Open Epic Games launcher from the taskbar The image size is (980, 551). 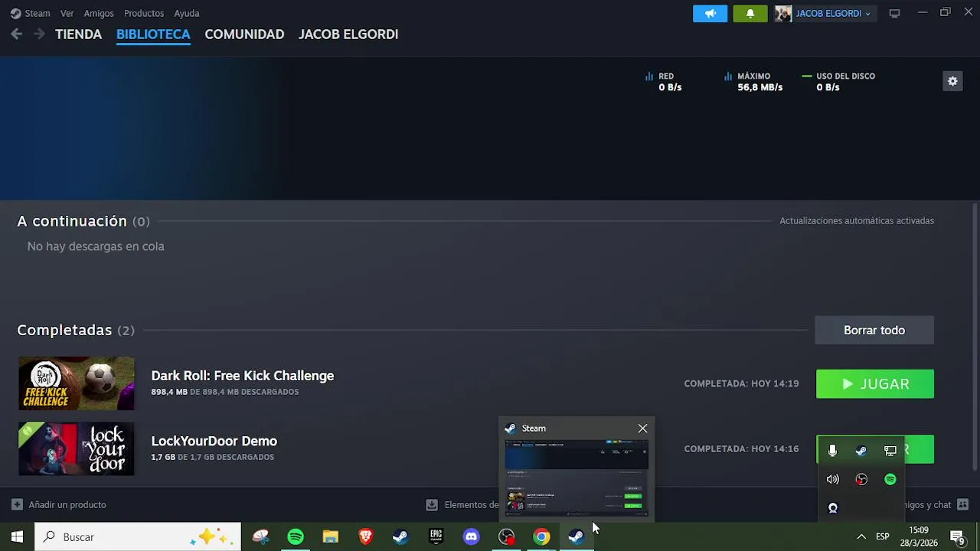[x=436, y=536]
